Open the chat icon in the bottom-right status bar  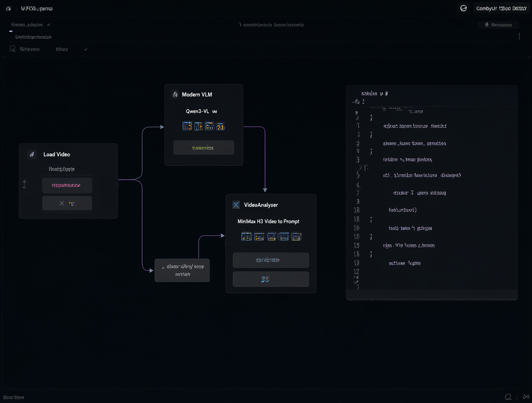pyautogui.click(x=508, y=397)
